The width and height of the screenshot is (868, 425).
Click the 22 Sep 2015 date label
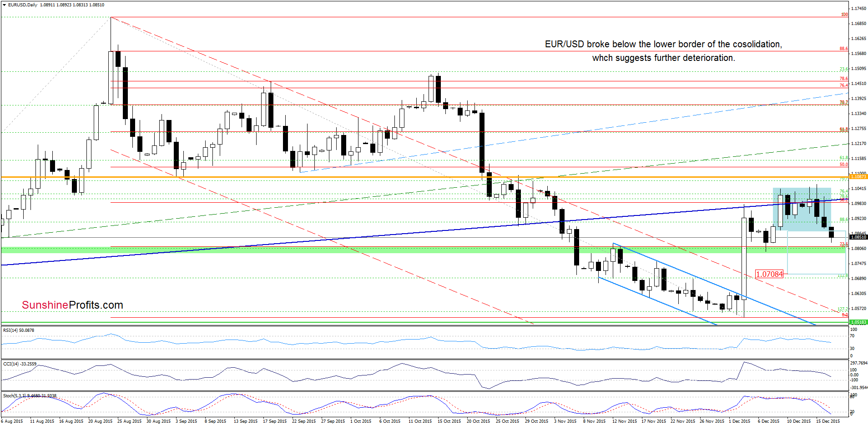[x=304, y=421]
